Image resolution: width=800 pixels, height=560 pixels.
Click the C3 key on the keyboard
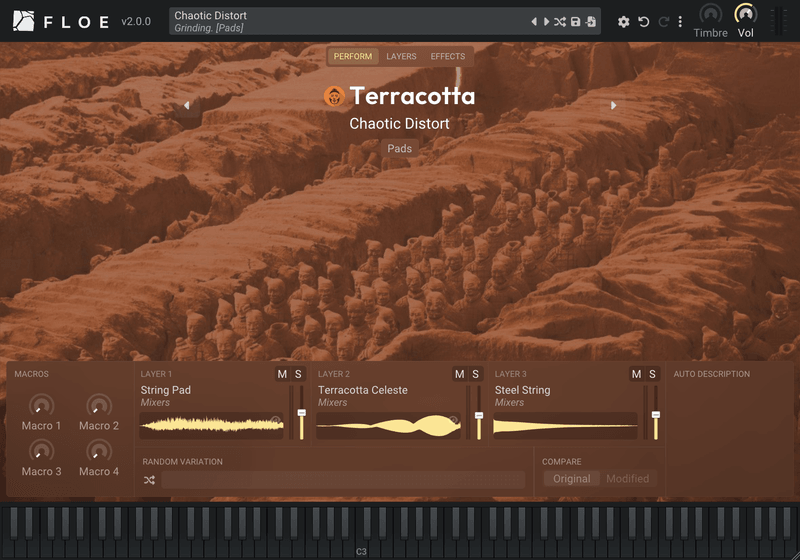[361, 549]
